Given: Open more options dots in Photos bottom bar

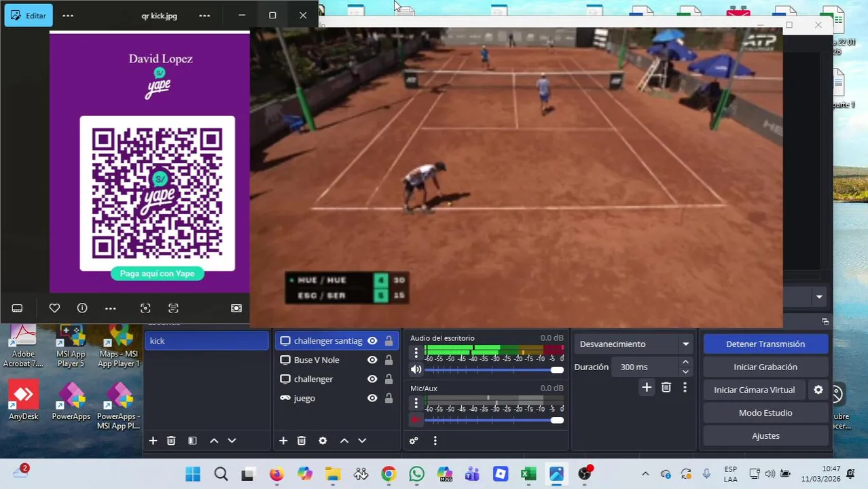Looking at the screenshot, I should (111, 308).
